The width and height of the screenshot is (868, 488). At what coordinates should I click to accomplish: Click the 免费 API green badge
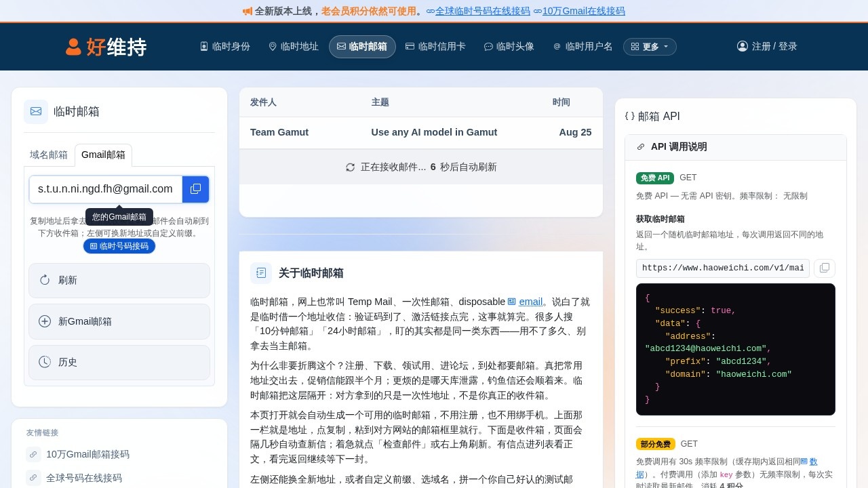pos(655,178)
